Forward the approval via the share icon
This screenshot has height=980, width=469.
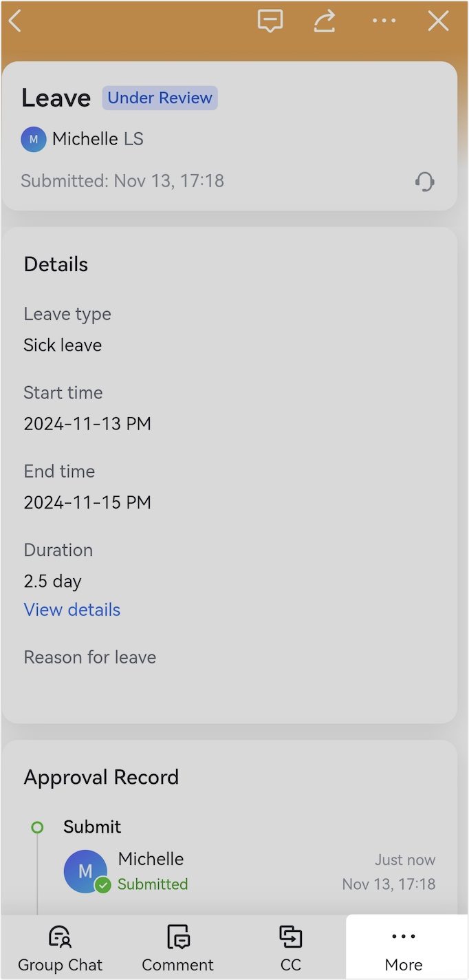click(324, 21)
